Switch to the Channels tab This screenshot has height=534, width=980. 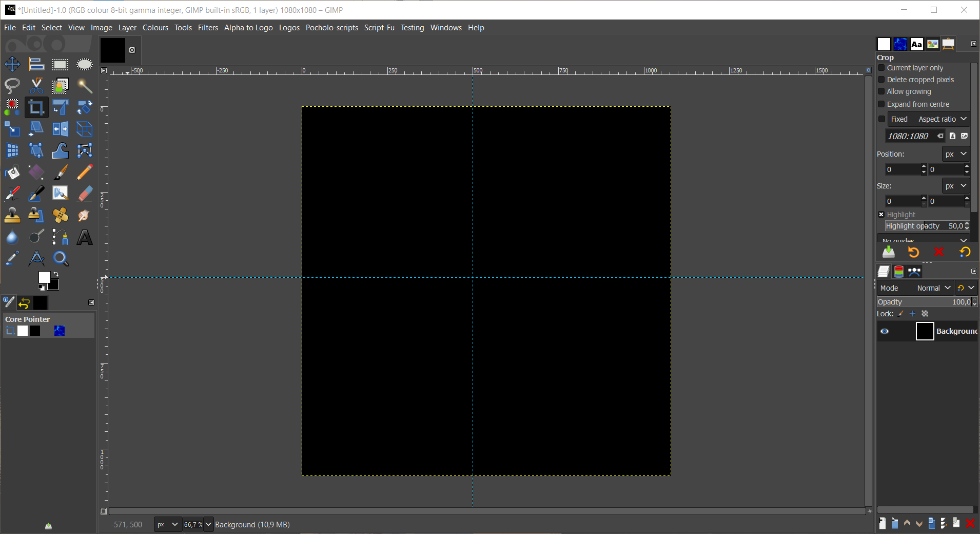(x=899, y=271)
